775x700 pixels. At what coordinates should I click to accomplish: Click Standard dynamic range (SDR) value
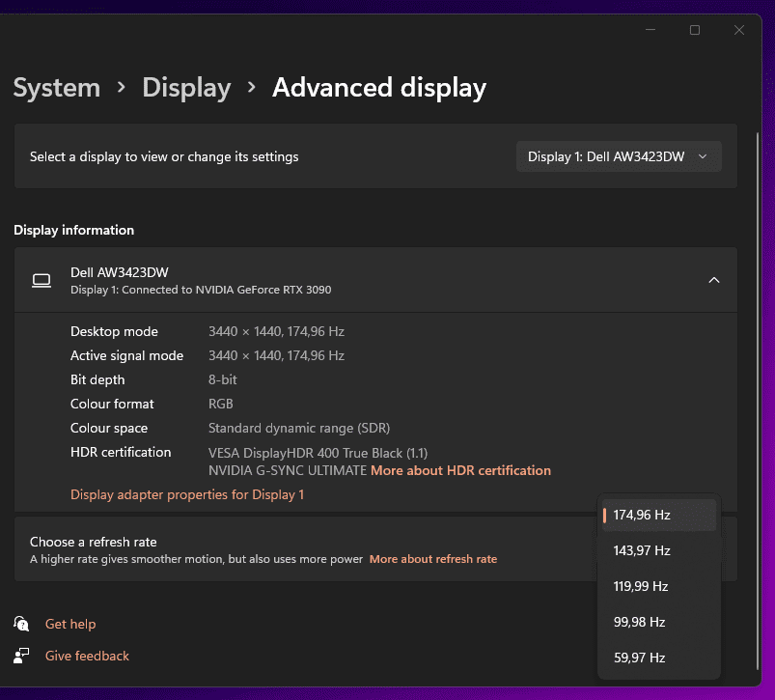299,428
